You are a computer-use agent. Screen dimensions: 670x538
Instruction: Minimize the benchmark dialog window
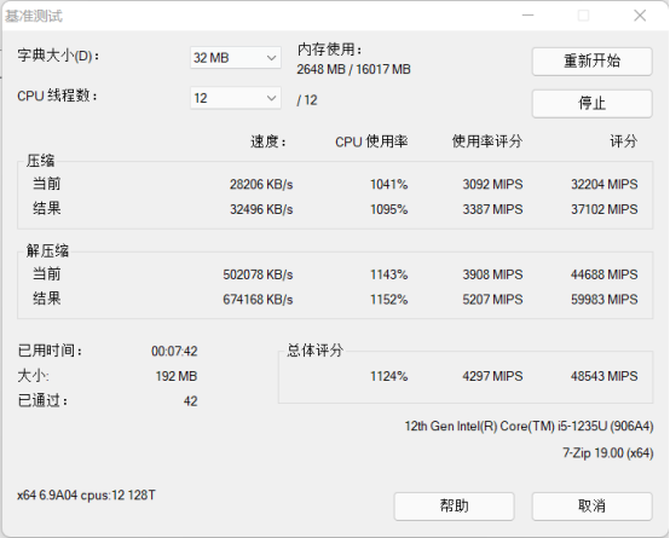tap(527, 16)
